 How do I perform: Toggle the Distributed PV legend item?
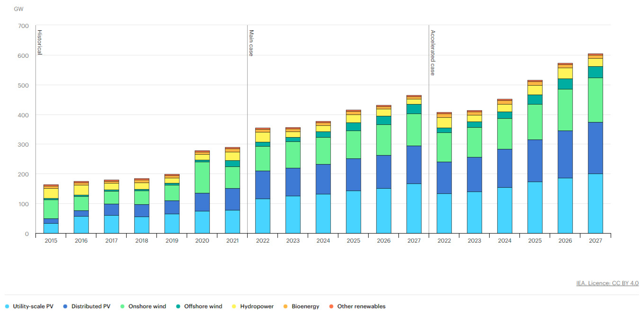pos(90,306)
